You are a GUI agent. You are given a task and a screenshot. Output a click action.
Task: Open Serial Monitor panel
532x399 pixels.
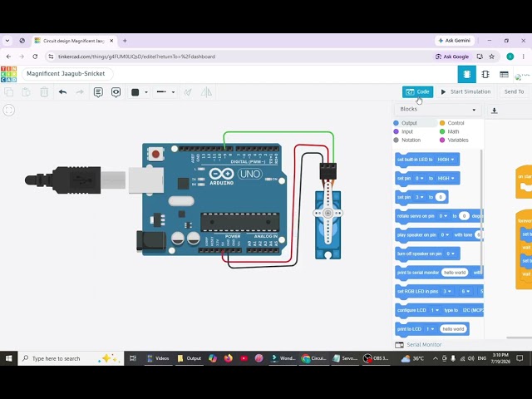tap(418, 345)
